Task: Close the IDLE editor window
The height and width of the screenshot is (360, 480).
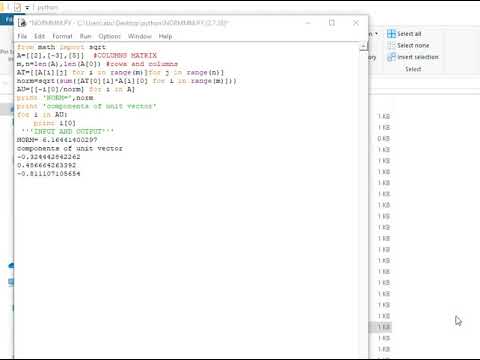Action: (x=356, y=23)
